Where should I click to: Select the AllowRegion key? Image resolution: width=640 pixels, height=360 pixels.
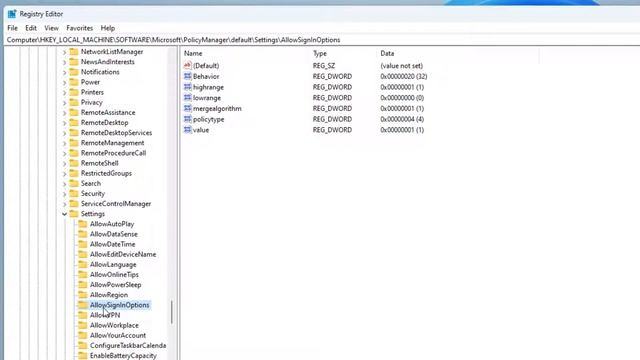[109, 295]
